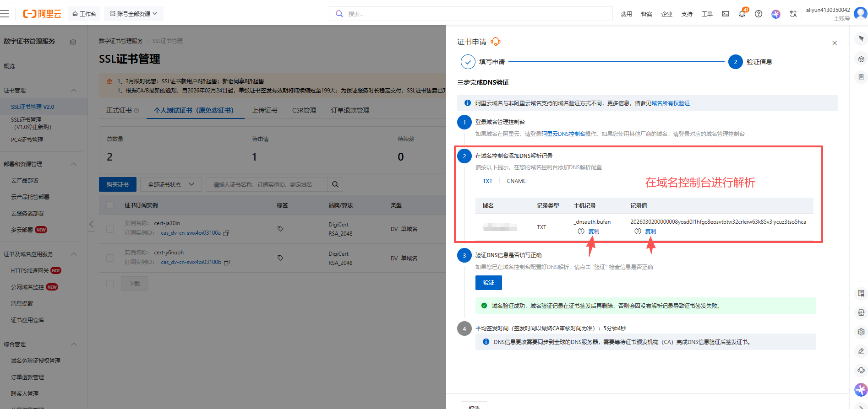Open the Cloud Shell terminal icon in header
The width and height of the screenshot is (868, 409).
(x=726, y=14)
